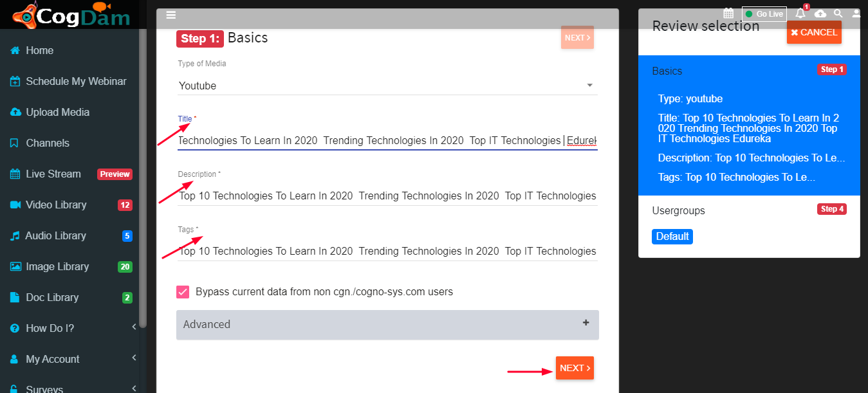868x393 pixels.
Task: Select the Default usergroup tag
Action: pos(672,237)
